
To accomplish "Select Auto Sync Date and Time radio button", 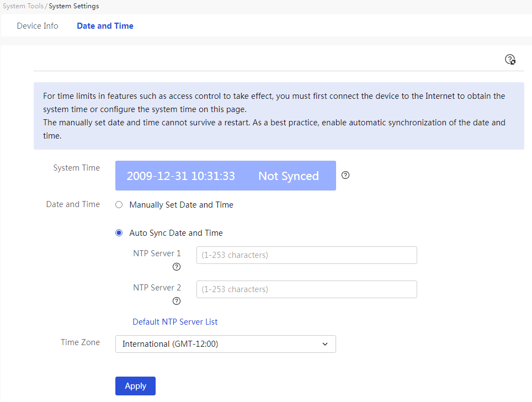I will pyautogui.click(x=119, y=233).
